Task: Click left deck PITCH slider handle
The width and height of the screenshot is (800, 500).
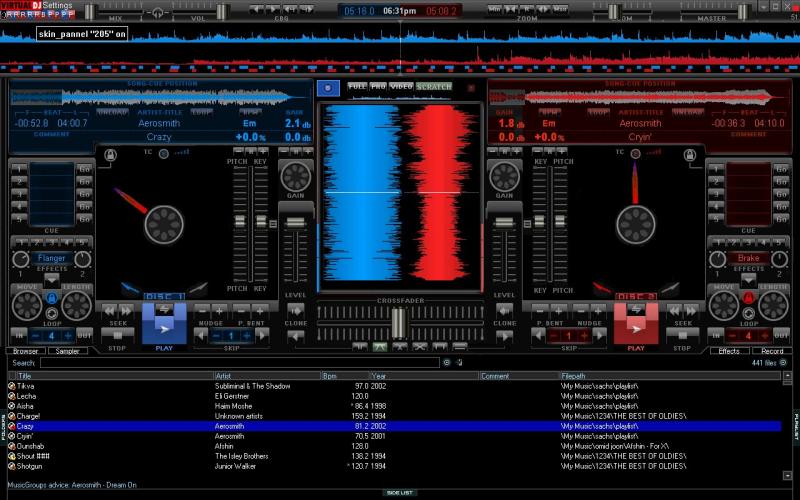Action: [239, 221]
